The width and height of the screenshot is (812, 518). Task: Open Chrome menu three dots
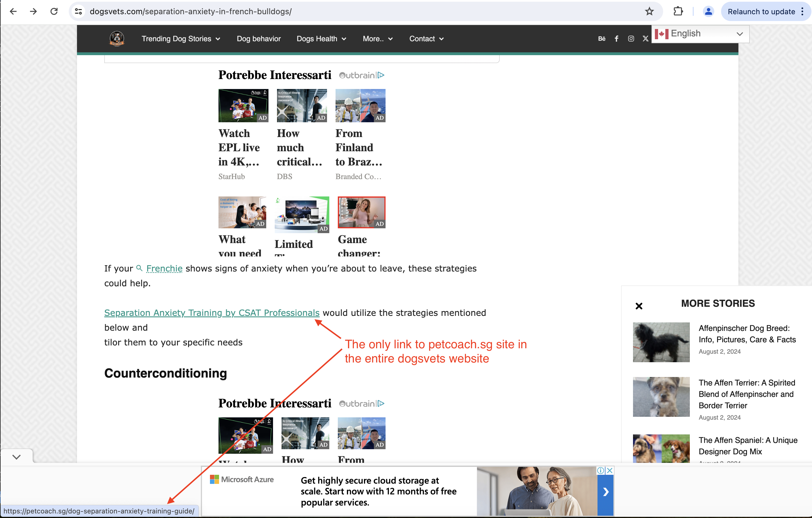[802, 11]
